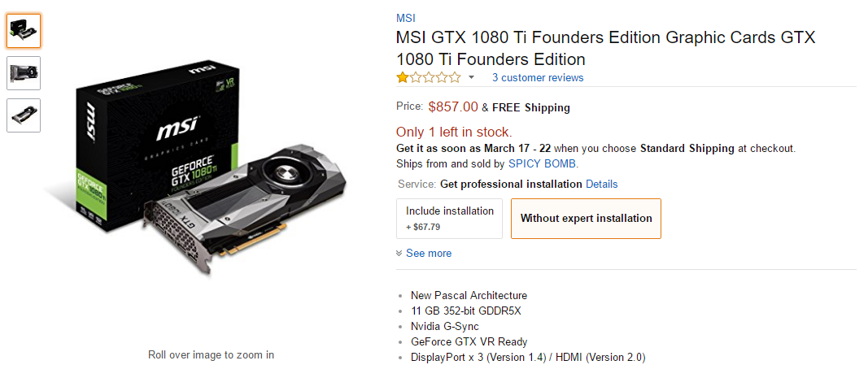Choose Include installation option
868x378 pixels.
449,219
